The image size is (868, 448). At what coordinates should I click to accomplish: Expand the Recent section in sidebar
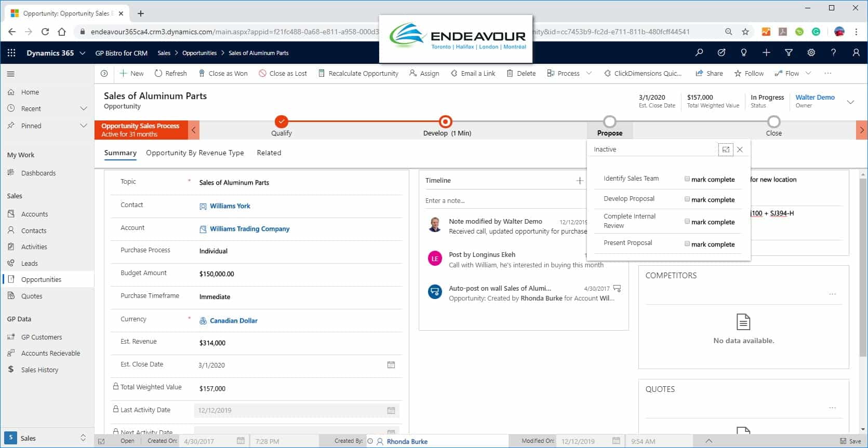(83, 108)
